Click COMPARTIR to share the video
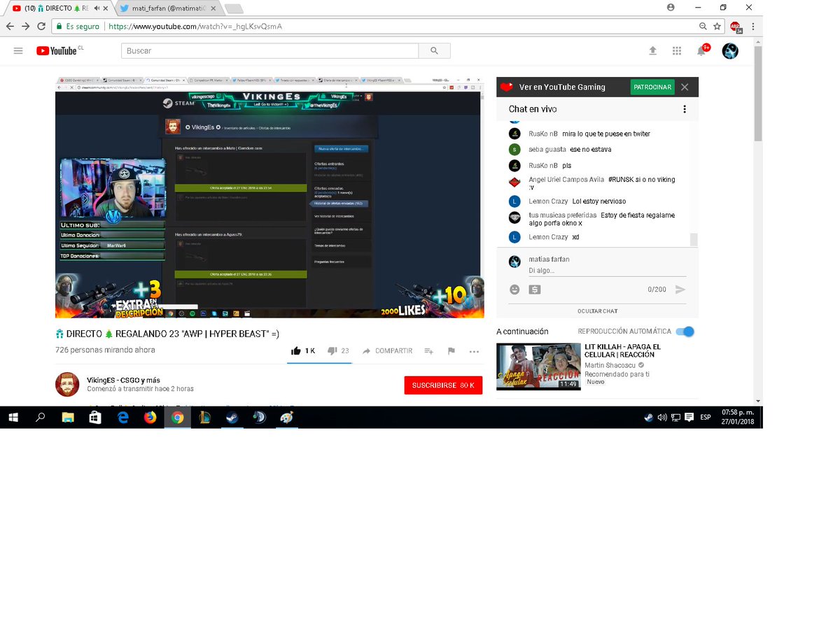 (387, 351)
